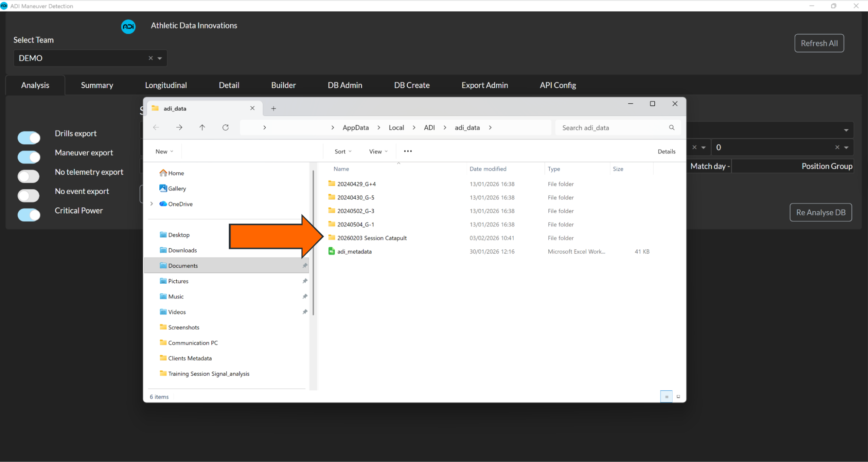Click the ADI logo icon
Viewport: 868px width, 462px height.
tap(128, 26)
